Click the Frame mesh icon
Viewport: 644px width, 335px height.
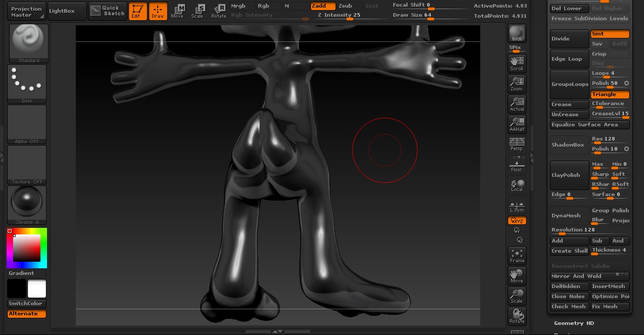pyautogui.click(x=517, y=256)
